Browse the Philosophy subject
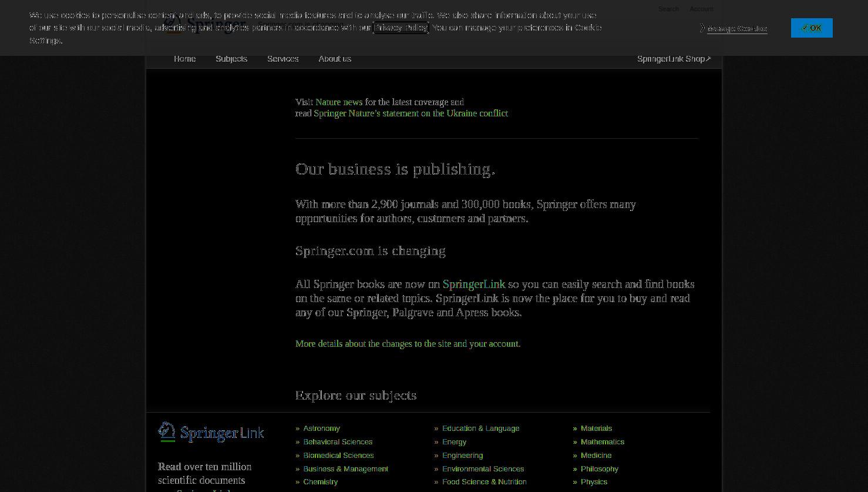This screenshot has height=492, width=868. [599, 469]
